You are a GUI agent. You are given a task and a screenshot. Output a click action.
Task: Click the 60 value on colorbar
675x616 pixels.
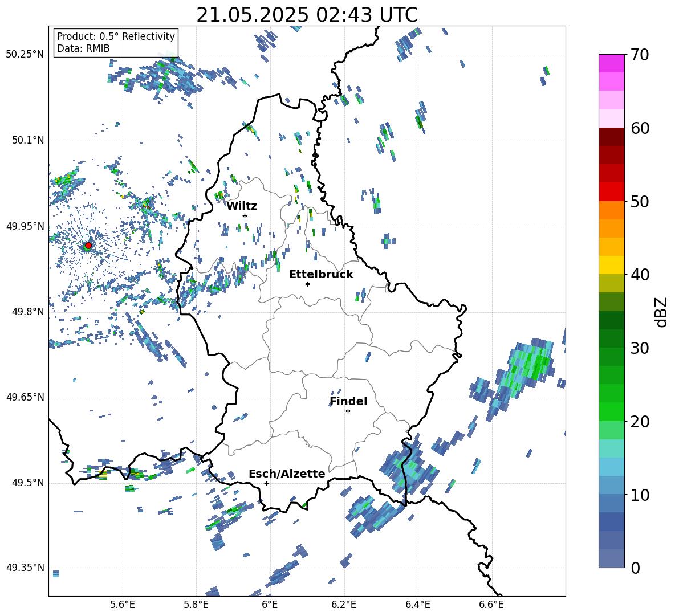(639, 128)
